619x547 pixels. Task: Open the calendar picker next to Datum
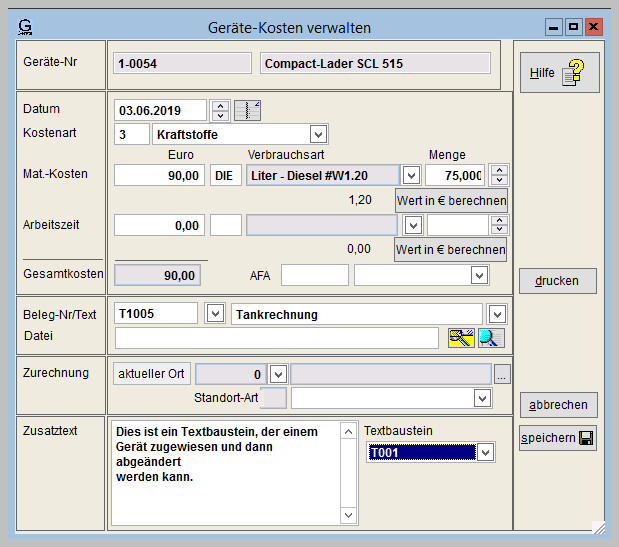coord(247,110)
